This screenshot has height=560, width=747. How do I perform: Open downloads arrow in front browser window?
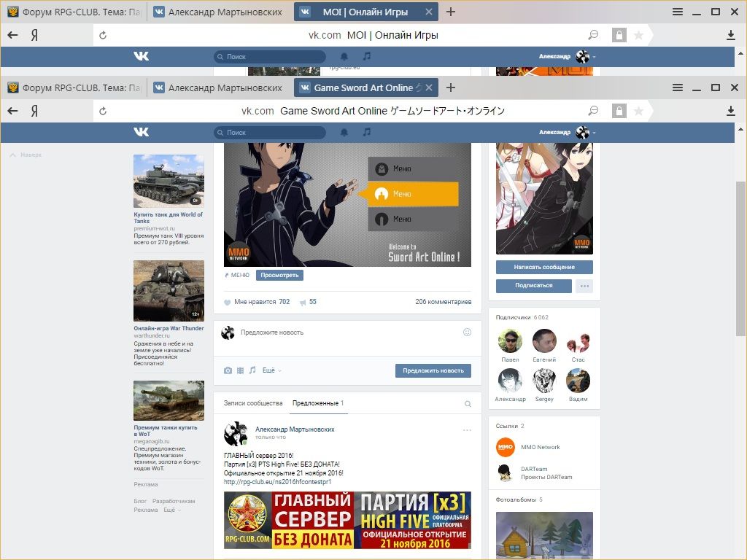tap(731, 111)
